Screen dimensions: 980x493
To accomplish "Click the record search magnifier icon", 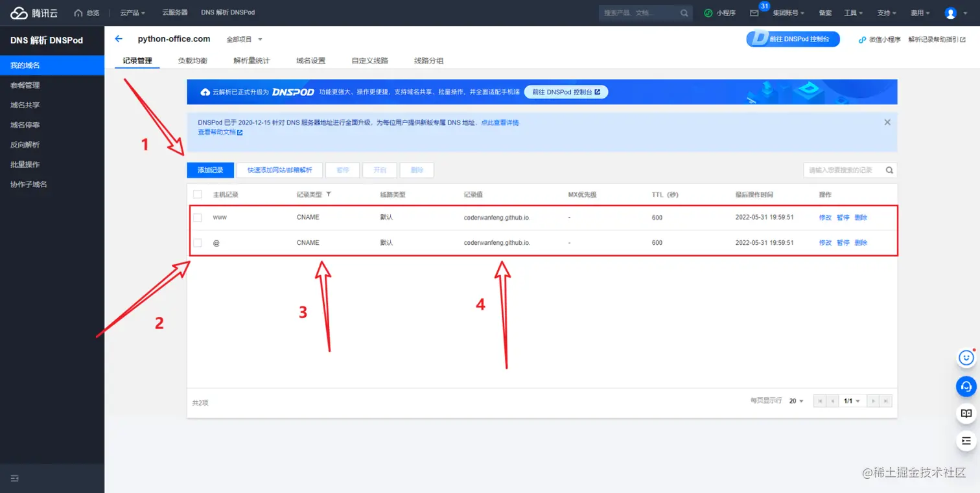I will [890, 170].
